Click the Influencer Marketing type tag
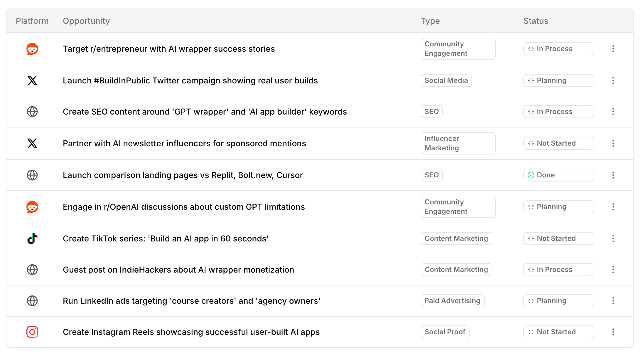Viewport: 644px width, 356px height. (458, 143)
